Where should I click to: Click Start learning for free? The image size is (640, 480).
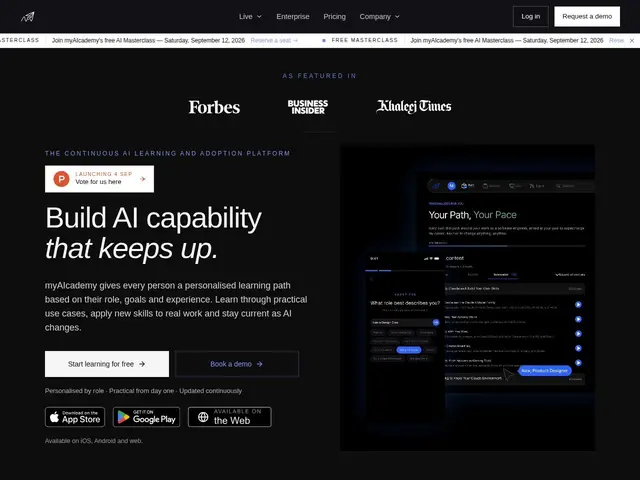(107, 364)
